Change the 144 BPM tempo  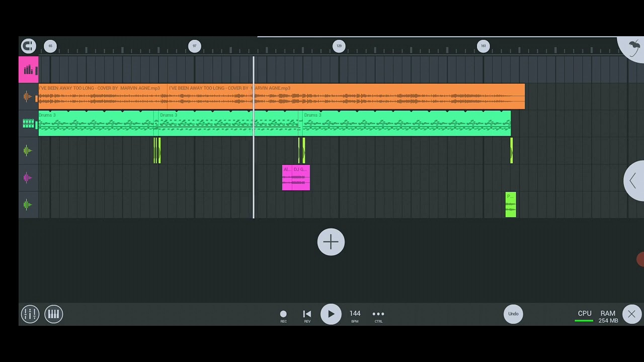[x=355, y=316]
